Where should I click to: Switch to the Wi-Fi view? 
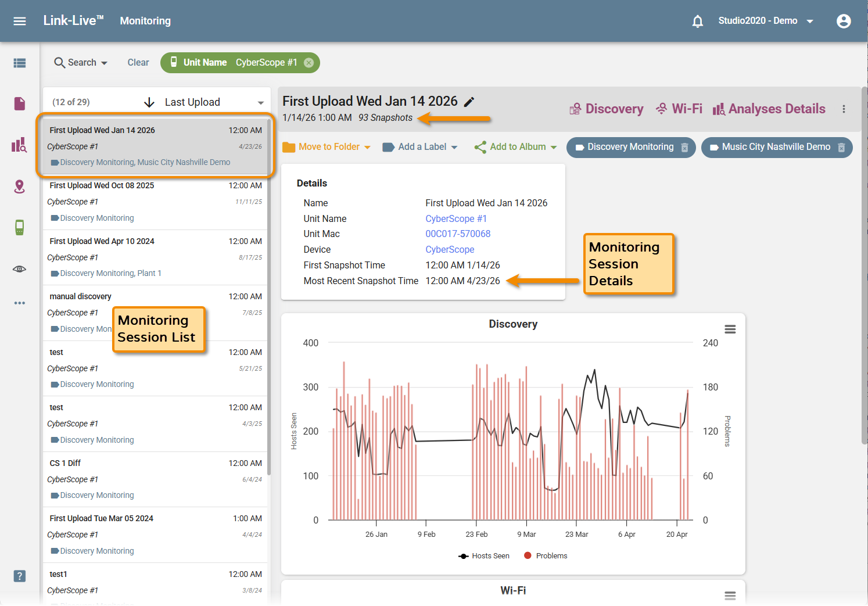pyautogui.click(x=679, y=109)
